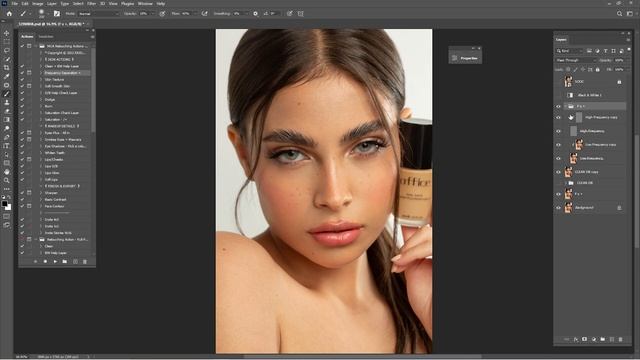Image resolution: width=640 pixels, height=360 pixels.
Task: Open the brush preset picker arrow
Action: (x=48, y=13)
